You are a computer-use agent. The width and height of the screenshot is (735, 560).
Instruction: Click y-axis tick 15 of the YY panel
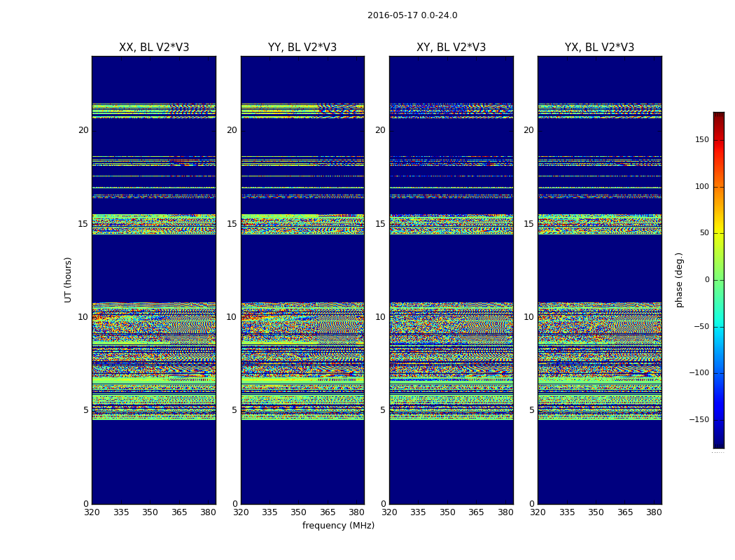point(232,224)
